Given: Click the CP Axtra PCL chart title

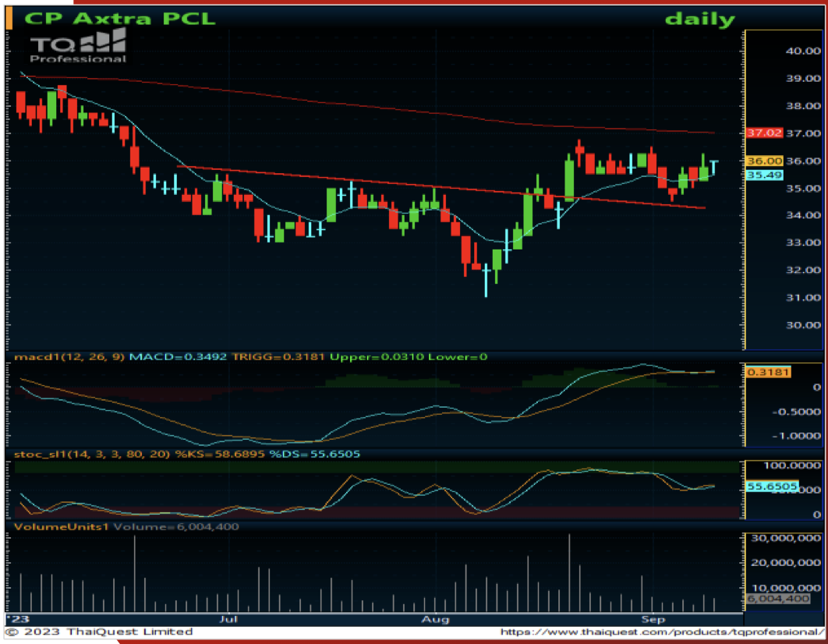Looking at the screenshot, I should tap(120, 19).
